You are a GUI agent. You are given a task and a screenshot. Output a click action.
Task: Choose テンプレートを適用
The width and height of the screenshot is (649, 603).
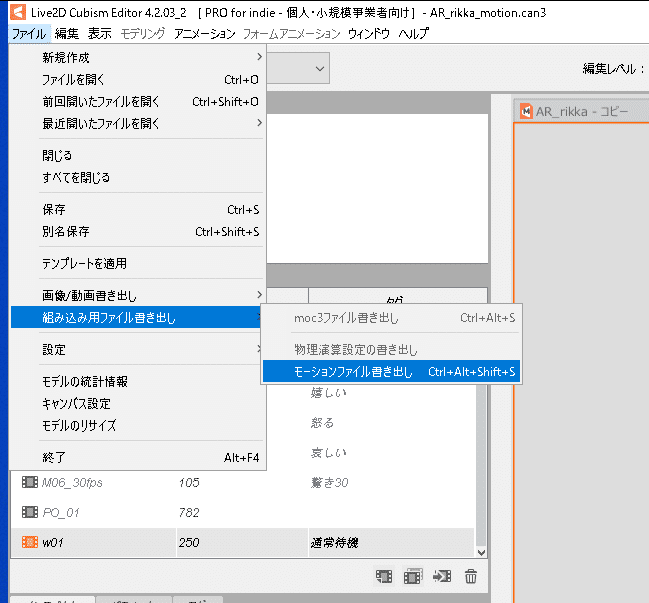(138, 263)
